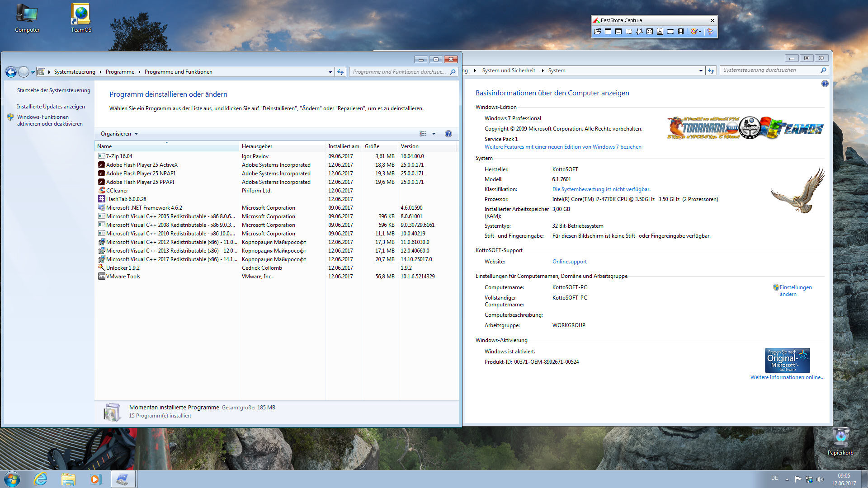Focus the Systemsteuerung durchsuchen search field
This screenshot has height=488, width=868.
pyautogui.click(x=771, y=70)
